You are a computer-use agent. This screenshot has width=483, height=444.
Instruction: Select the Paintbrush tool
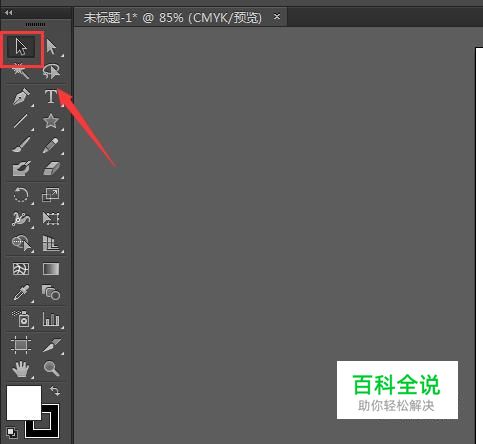pyautogui.click(x=21, y=145)
